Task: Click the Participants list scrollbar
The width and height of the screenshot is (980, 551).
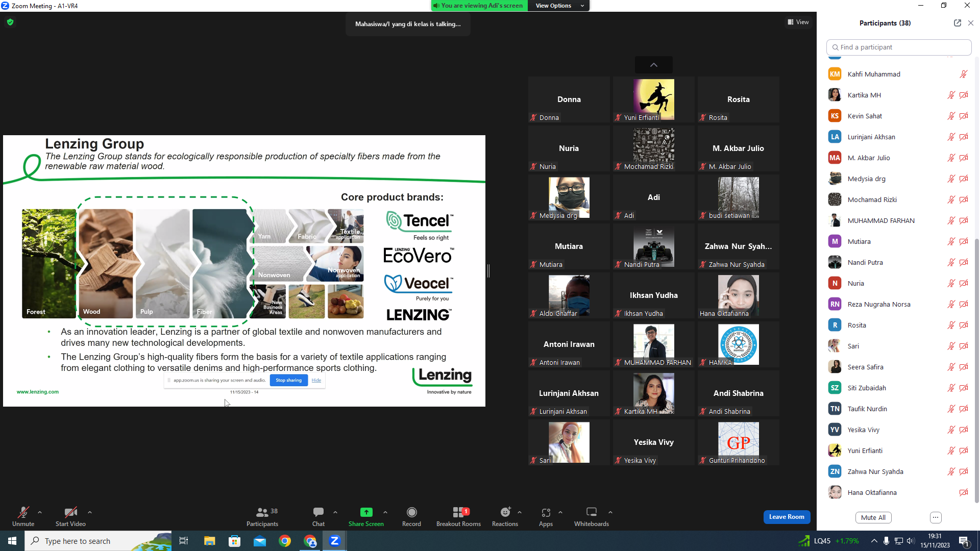Action: [976, 370]
